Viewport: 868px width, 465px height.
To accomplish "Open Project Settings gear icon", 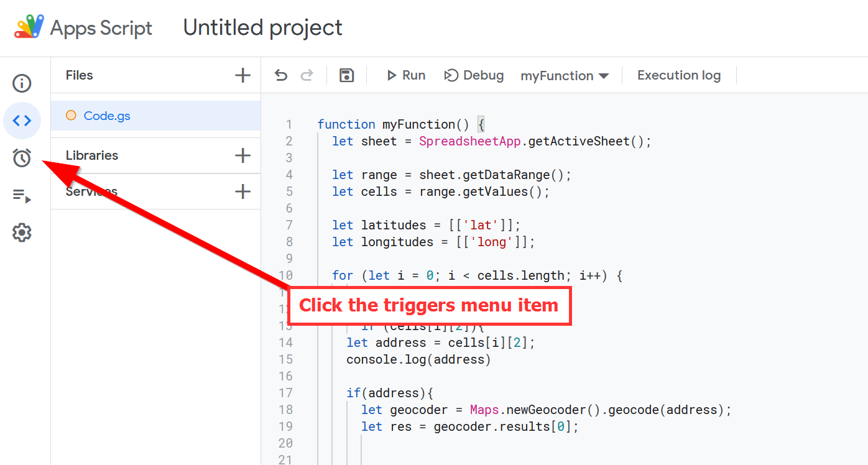I will [22, 233].
